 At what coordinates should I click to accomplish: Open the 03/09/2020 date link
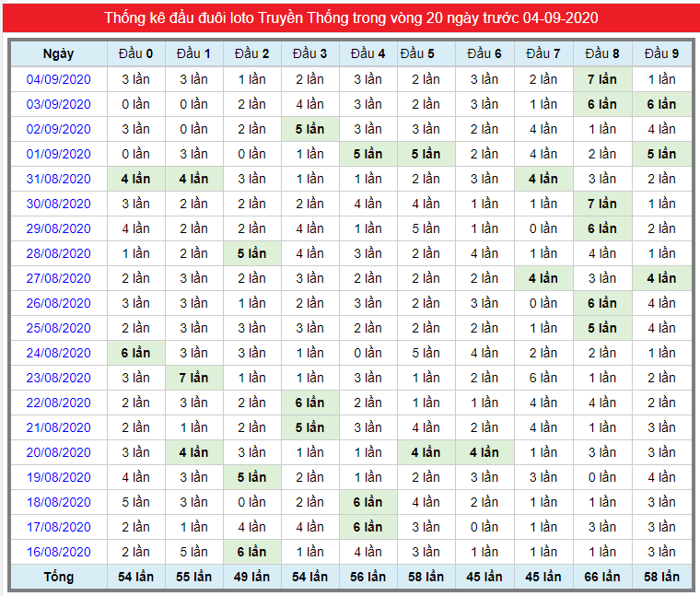58,104
